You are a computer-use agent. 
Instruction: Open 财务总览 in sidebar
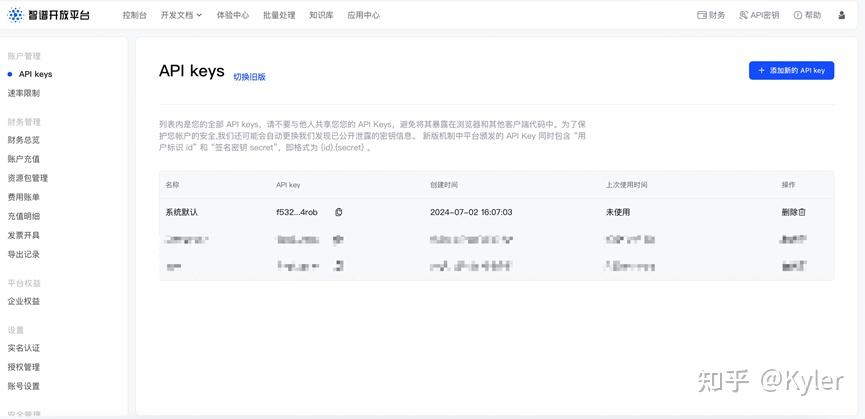[x=24, y=140]
